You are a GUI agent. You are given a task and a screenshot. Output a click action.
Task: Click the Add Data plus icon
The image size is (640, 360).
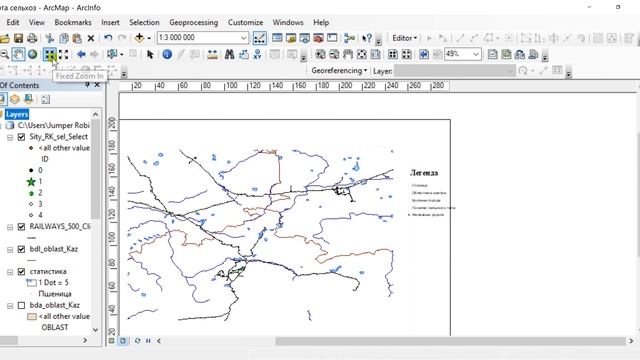point(140,38)
